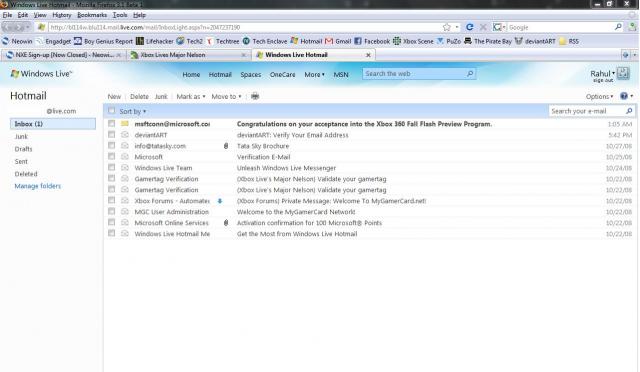Click the bookmark star in address bar
Image resolution: width=640 pixels, height=372 pixels.
click(x=447, y=27)
